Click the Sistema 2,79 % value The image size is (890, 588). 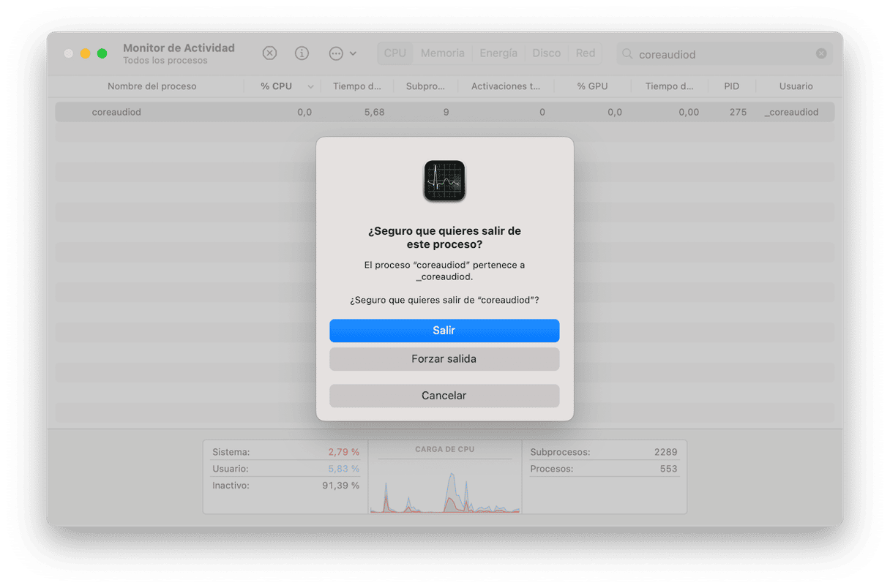[x=343, y=452]
